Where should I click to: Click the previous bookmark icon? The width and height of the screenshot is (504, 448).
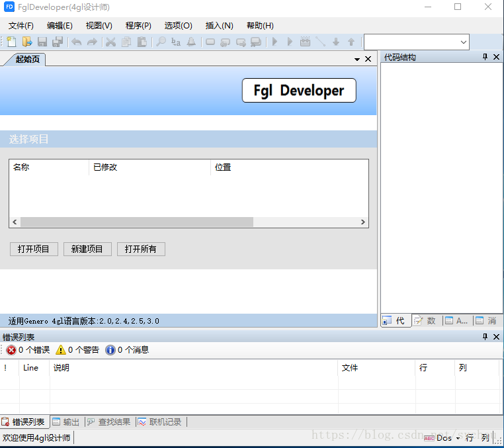point(226,42)
